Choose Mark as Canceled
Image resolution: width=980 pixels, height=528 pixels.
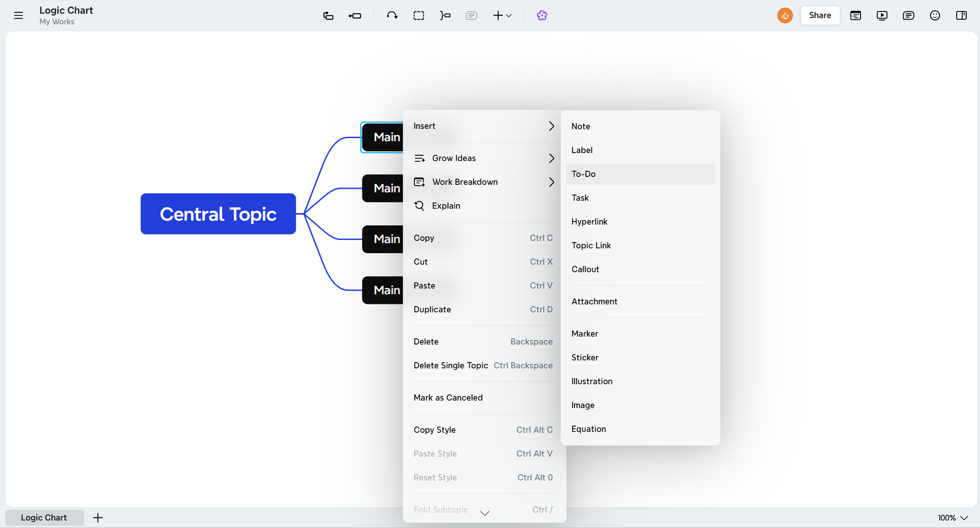click(x=484, y=398)
